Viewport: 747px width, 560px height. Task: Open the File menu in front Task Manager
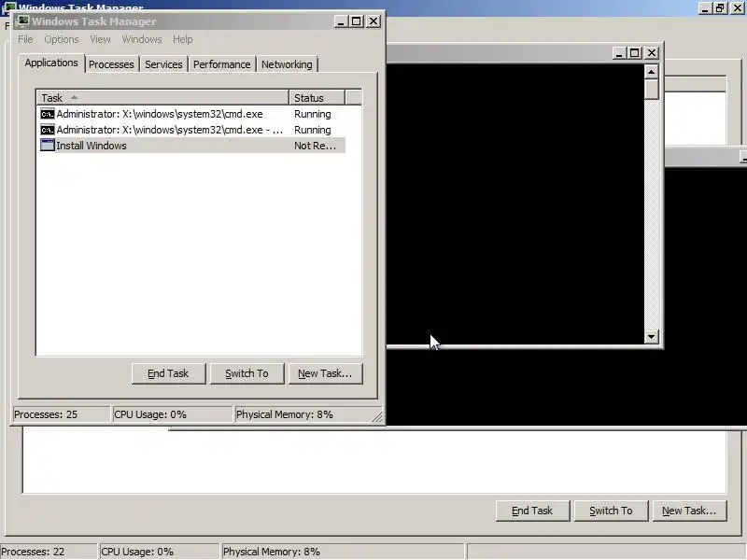(x=25, y=39)
